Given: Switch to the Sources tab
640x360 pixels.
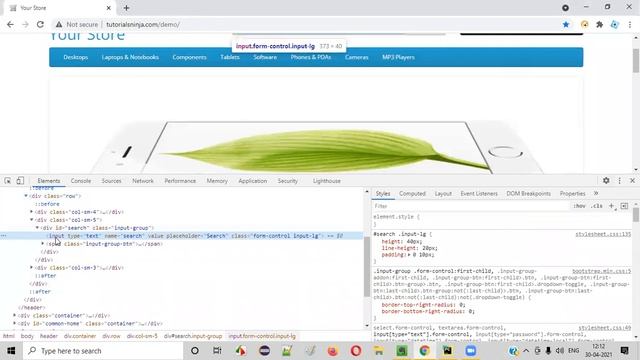Looking at the screenshot, I should tap(111, 181).
